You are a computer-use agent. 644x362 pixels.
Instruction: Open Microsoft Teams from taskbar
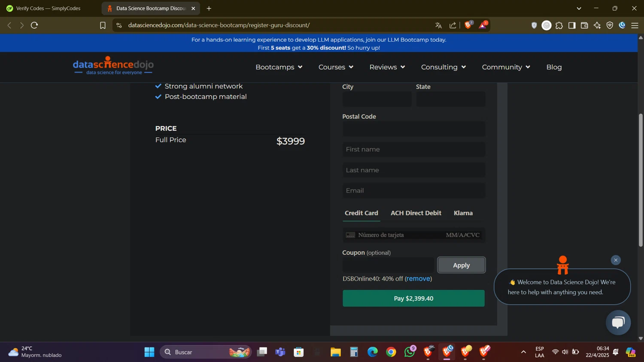(x=280, y=352)
